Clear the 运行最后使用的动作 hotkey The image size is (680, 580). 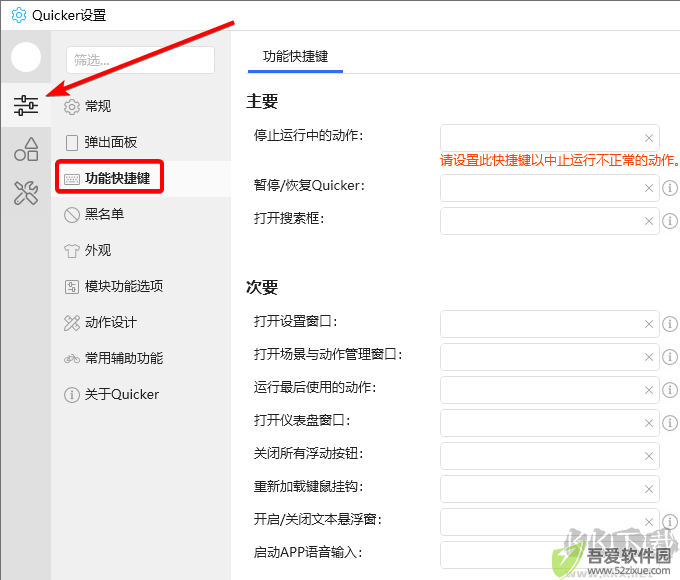(x=649, y=390)
